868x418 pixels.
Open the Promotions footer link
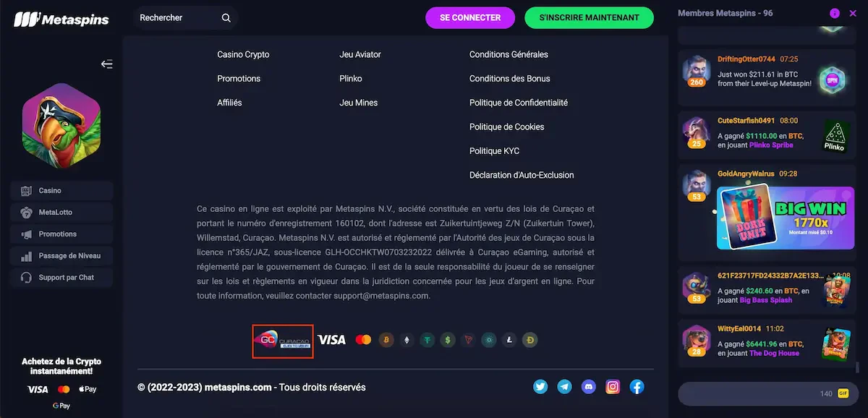click(x=239, y=78)
